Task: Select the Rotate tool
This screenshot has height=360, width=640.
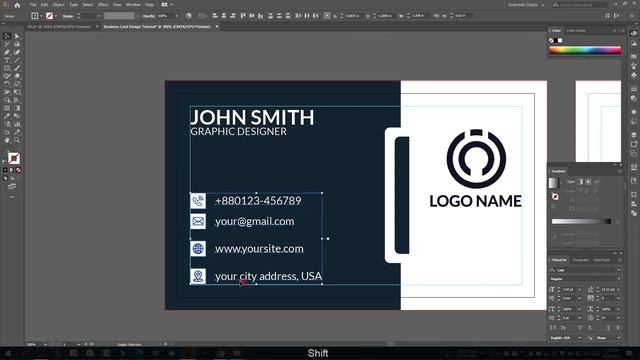Action: point(7,84)
